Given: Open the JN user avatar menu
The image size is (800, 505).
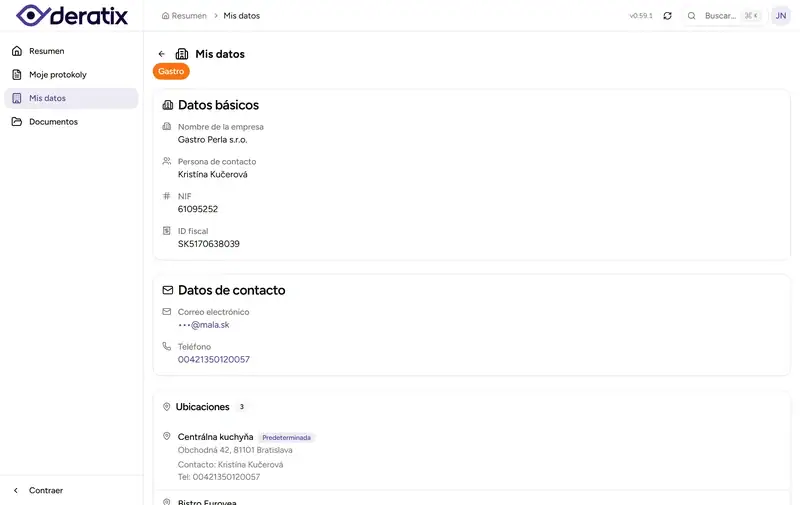Looking at the screenshot, I should coord(780,16).
